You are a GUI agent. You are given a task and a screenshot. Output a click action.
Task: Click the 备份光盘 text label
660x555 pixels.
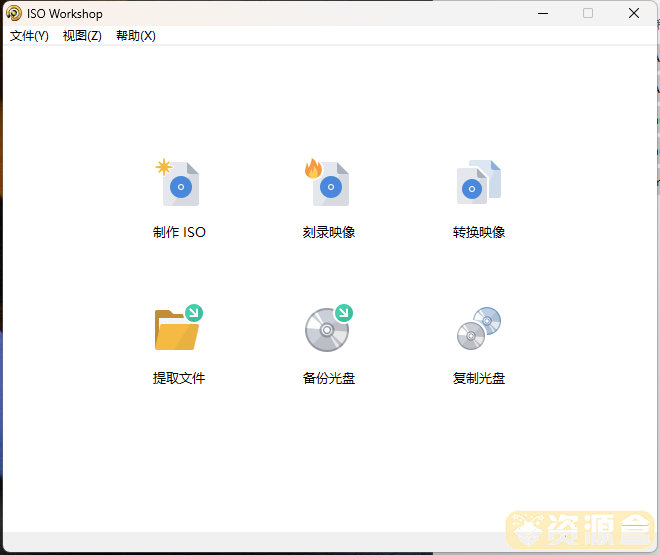tap(329, 378)
